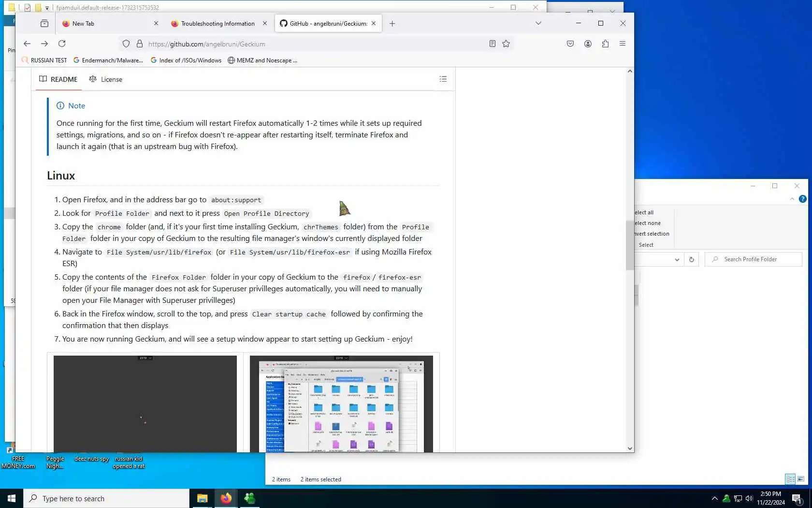Screen dimensions: 812x508
Task: Open deez nuts spy desktop icon
Action: pyautogui.click(x=91, y=457)
